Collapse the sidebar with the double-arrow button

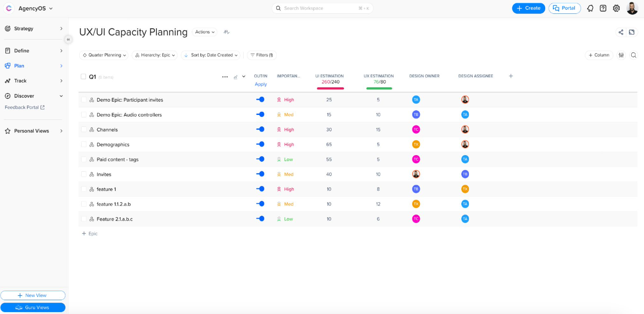pyautogui.click(x=68, y=40)
